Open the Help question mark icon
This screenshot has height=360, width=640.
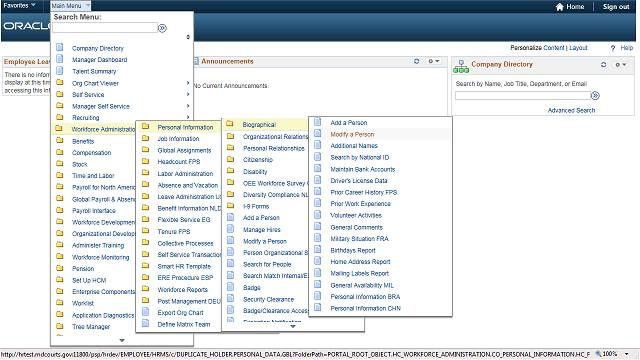tap(613, 48)
